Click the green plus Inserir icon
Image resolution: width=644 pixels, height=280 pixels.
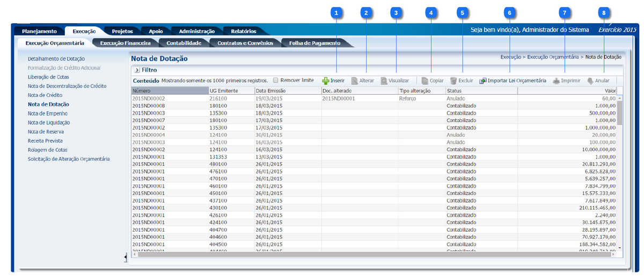point(326,81)
